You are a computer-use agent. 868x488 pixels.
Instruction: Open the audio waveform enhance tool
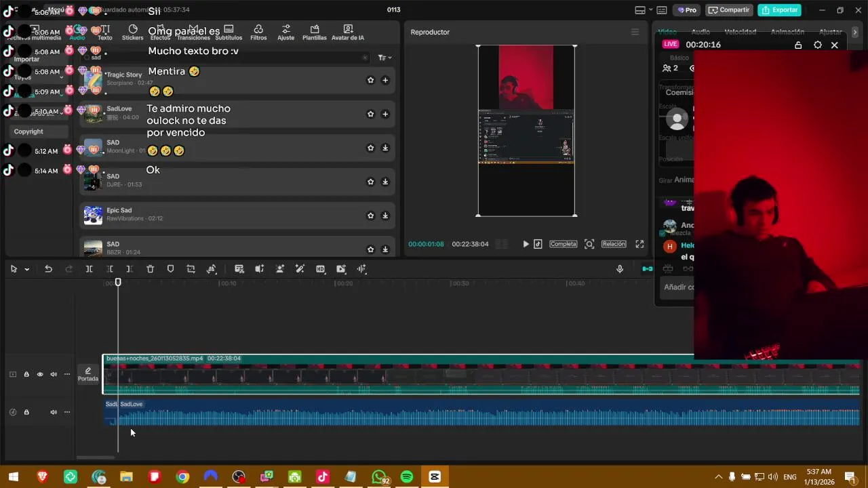click(361, 269)
